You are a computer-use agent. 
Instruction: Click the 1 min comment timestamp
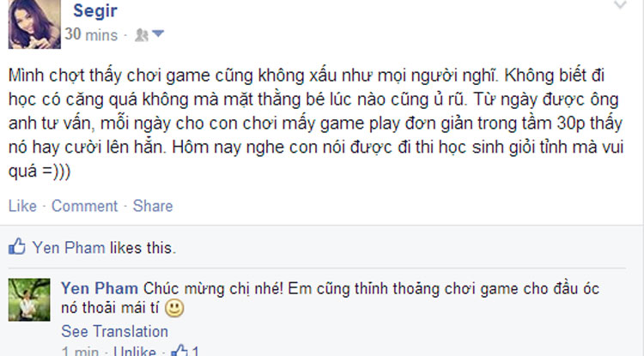(80, 352)
